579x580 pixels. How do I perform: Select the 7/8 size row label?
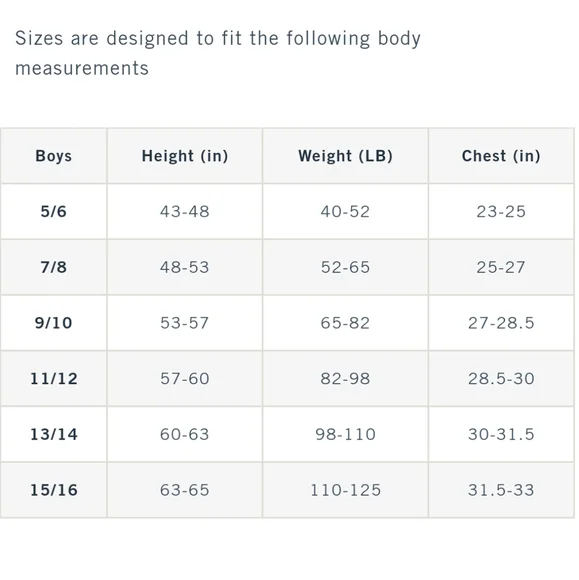54,267
